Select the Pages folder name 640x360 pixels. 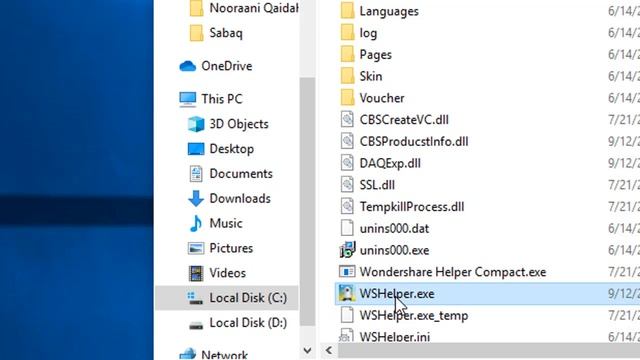click(x=376, y=55)
